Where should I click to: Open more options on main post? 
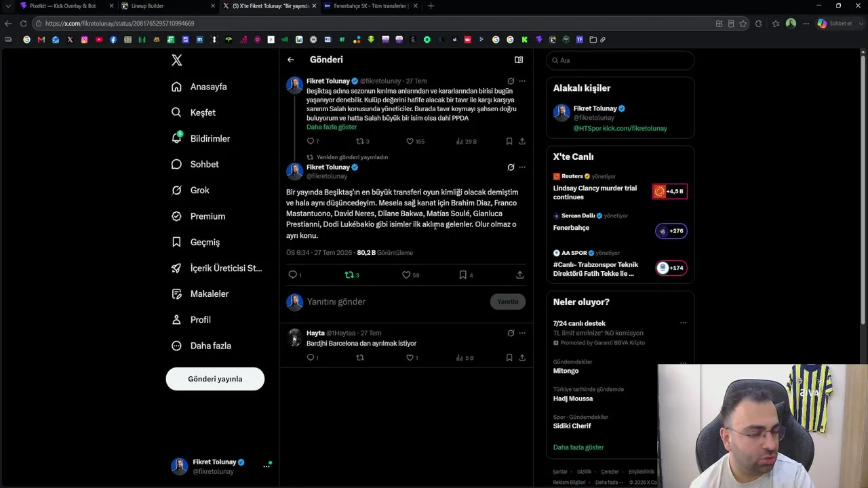click(522, 167)
